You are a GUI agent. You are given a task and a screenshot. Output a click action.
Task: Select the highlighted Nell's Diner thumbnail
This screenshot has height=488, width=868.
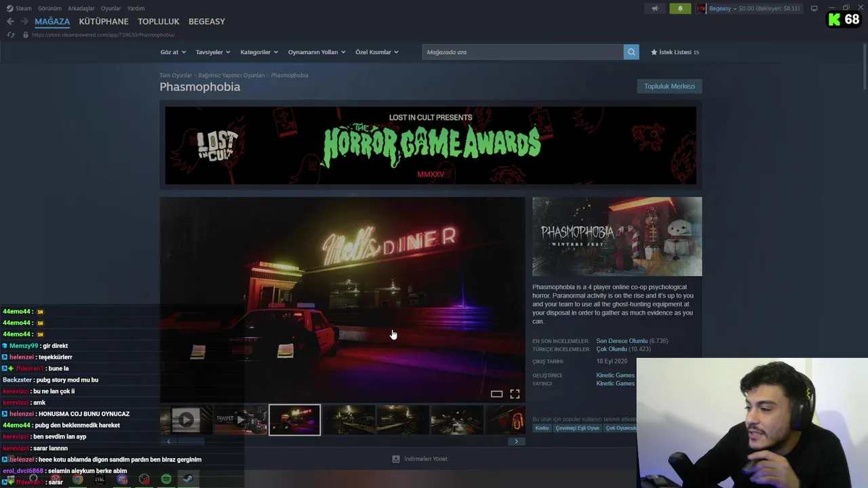coord(294,420)
